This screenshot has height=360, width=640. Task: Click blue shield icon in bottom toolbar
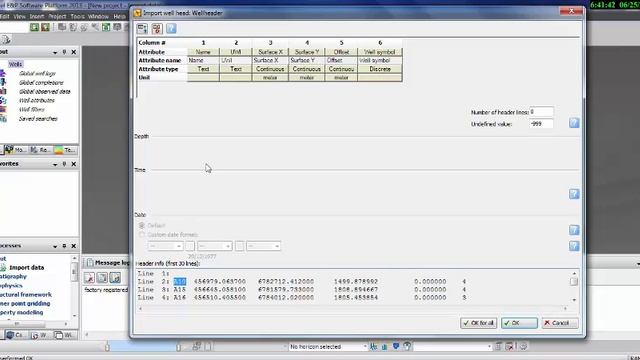[x=396, y=347]
